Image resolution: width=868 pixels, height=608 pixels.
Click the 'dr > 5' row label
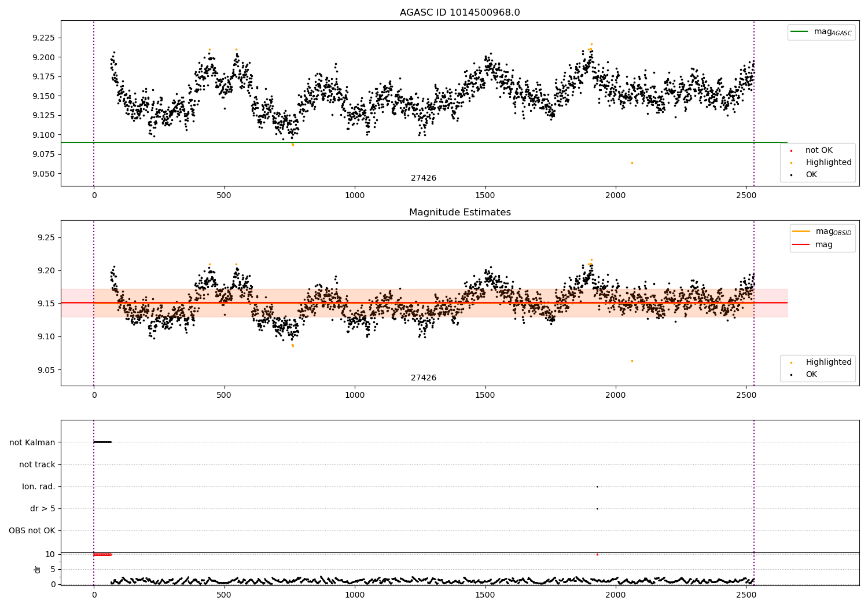point(43,508)
